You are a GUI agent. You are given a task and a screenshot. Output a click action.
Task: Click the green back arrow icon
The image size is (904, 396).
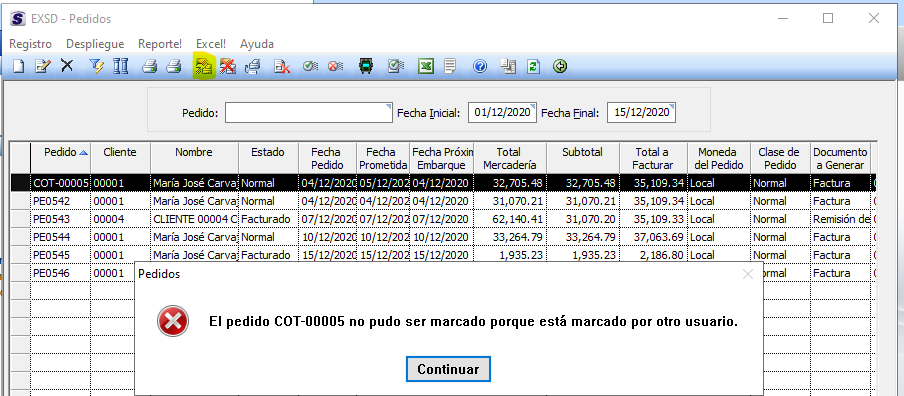(x=559, y=67)
